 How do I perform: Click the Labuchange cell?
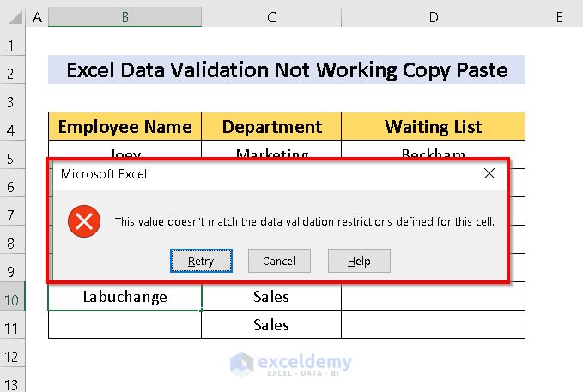pyautogui.click(x=125, y=298)
